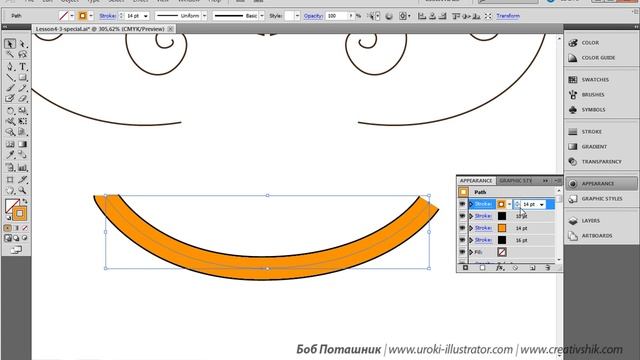Set Color mode below fill swatch
640x360 pixels.
pos(8,228)
